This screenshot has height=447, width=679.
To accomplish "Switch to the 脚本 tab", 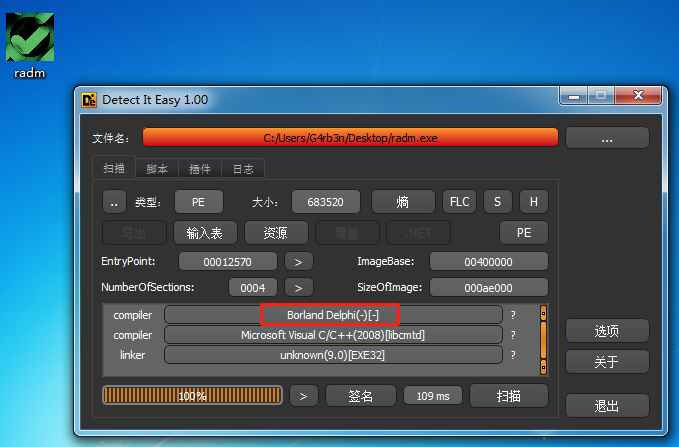I will tap(157, 168).
